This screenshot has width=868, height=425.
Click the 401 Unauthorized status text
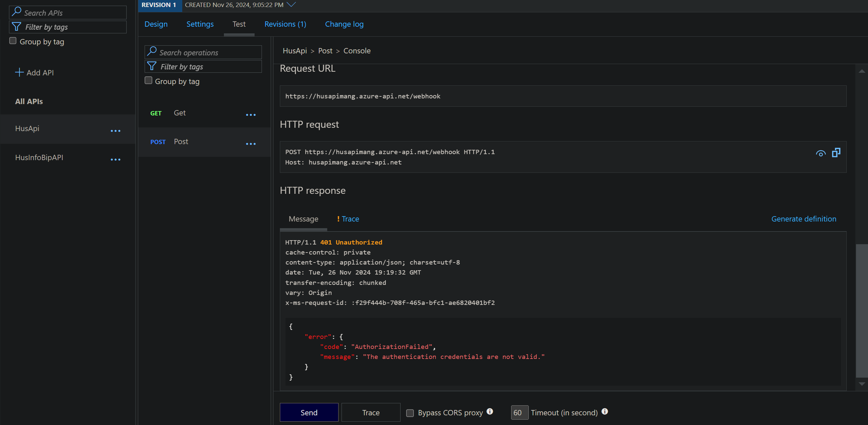(351, 242)
